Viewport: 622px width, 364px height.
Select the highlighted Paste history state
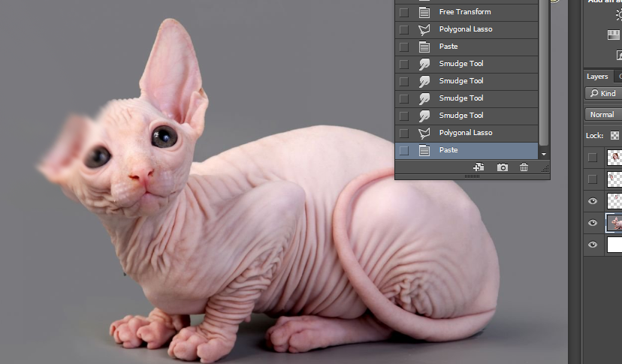click(448, 150)
